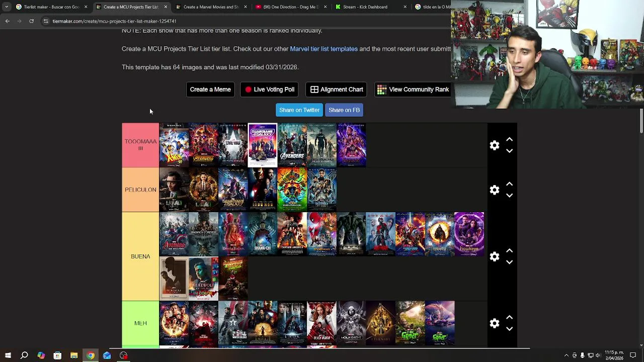The width and height of the screenshot is (644, 362).
Task: Select the white-bordered Guardians of the Galaxy poster
Action: [x=263, y=145]
